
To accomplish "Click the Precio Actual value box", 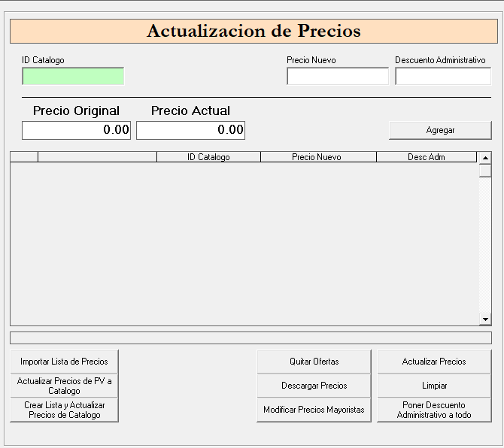I will point(190,130).
